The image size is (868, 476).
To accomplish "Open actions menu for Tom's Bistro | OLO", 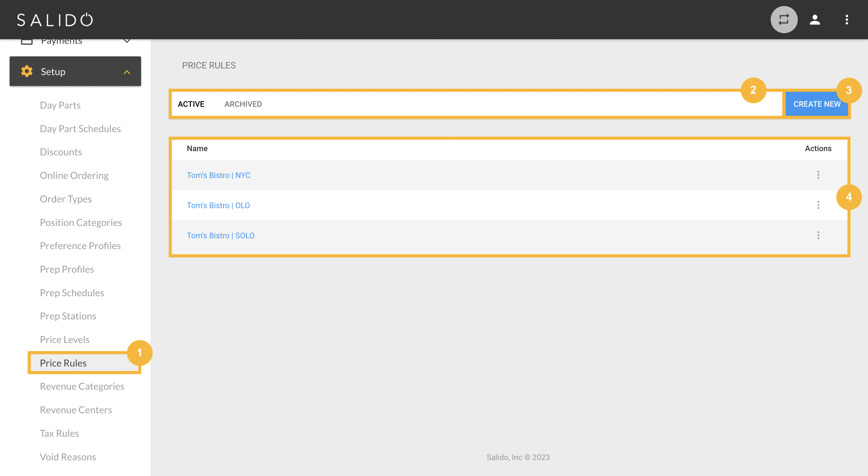I will coord(818,205).
